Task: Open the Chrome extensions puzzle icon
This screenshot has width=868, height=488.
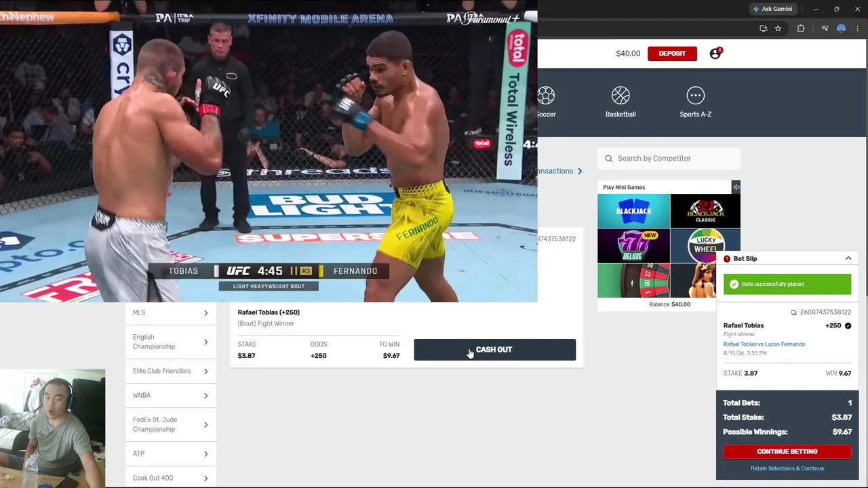Action: click(x=801, y=28)
